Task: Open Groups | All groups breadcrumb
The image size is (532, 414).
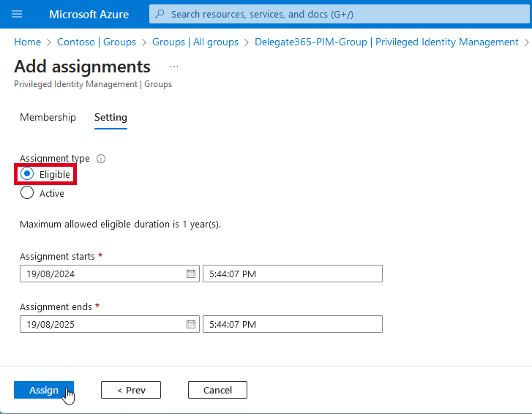Action: point(195,42)
